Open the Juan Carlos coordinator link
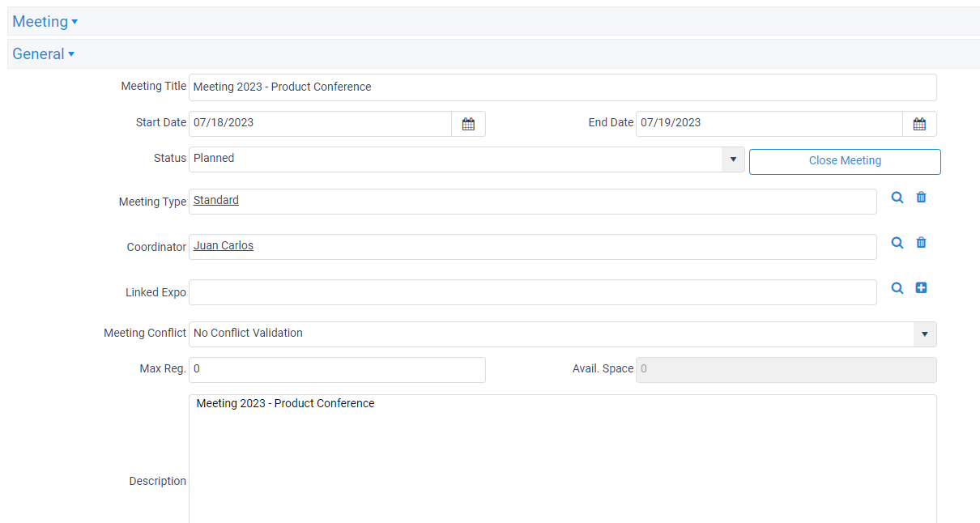This screenshot has height=523, width=980. pyautogui.click(x=223, y=245)
